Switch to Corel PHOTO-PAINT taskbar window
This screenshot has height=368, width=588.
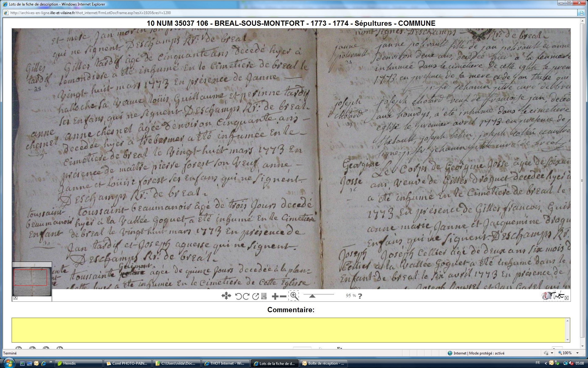(127, 363)
